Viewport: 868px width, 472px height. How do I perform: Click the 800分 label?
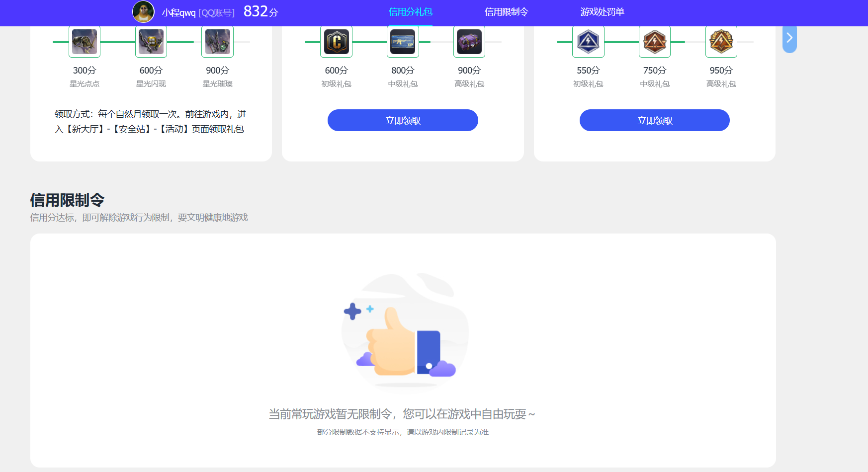[403, 71]
